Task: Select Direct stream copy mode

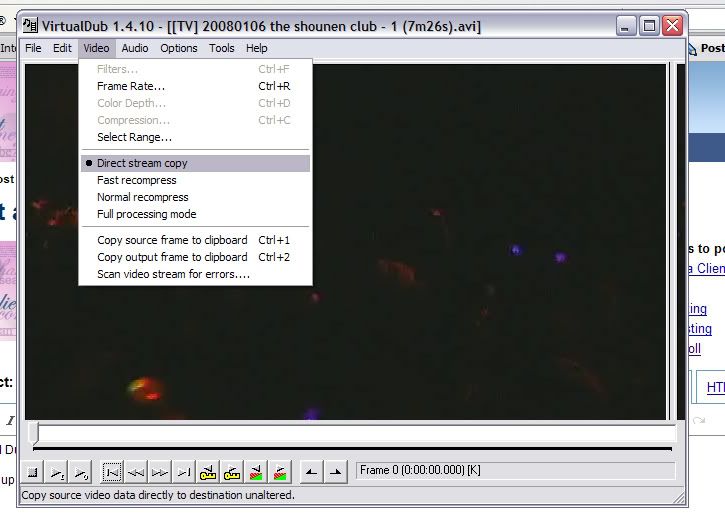Action: [196, 163]
